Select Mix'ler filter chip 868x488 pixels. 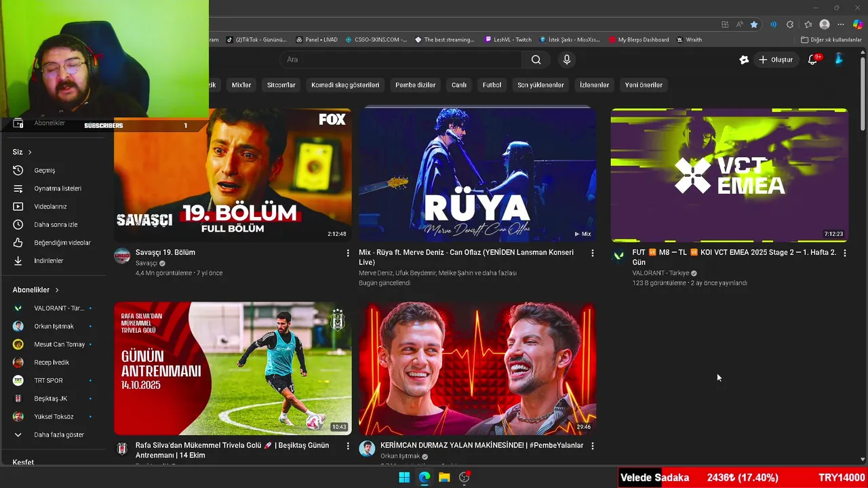coord(241,85)
